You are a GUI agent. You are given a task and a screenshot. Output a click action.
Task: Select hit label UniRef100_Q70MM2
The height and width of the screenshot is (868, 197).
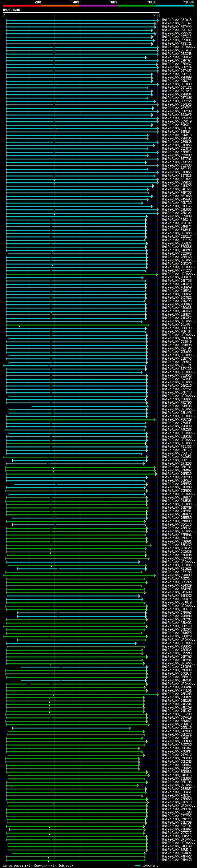[177, 423]
